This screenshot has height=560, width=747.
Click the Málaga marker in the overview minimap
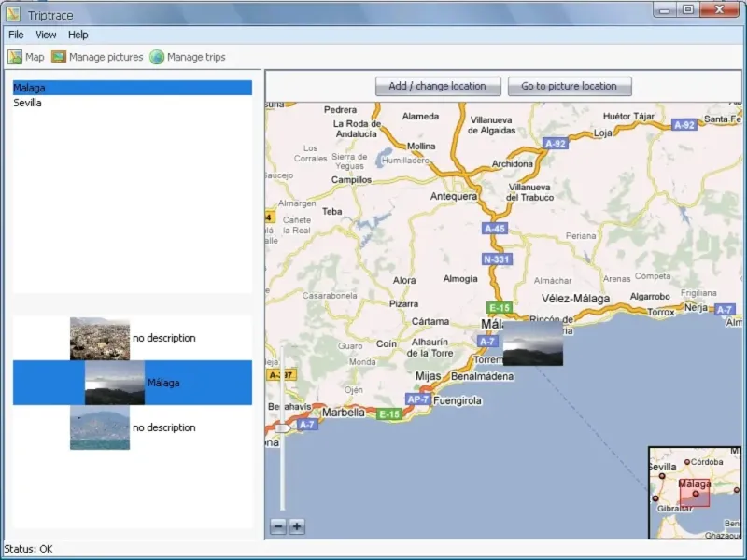click(x=696, y=494)
